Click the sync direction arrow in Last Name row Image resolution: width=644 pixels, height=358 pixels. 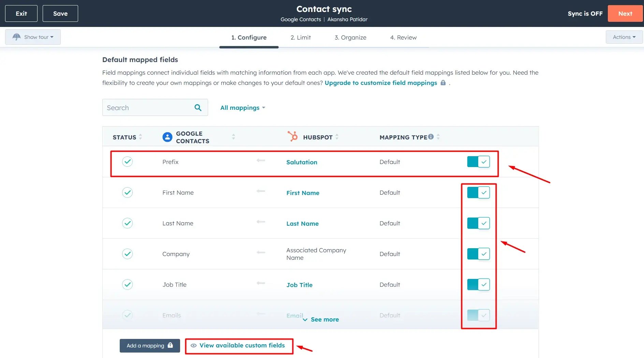point(261,222)
